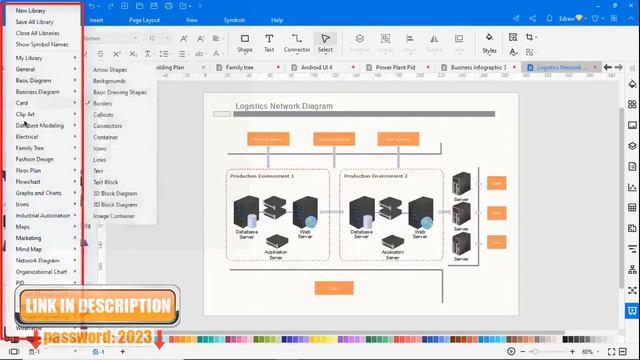Open the grid panel in right sidebar
This screenshot has height=360, width=640.
tap(632, 104)
